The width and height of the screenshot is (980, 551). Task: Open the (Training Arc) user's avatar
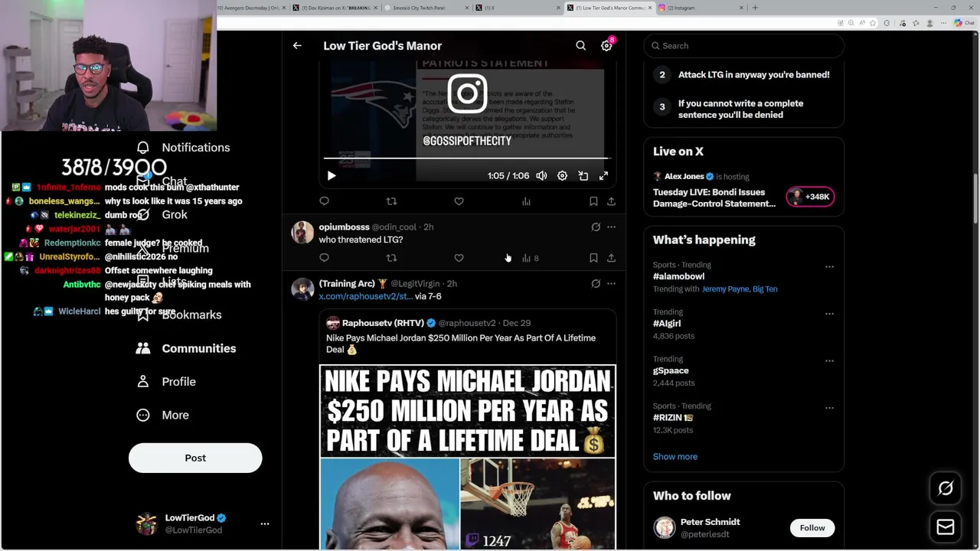[x=302, y=289]
